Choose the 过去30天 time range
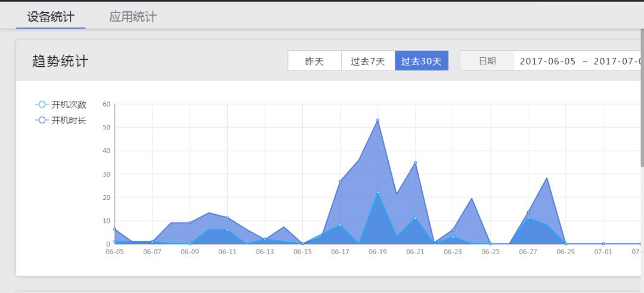Image resolution: width=644 pixels, height=293 pixels. (x=422, y=61)
